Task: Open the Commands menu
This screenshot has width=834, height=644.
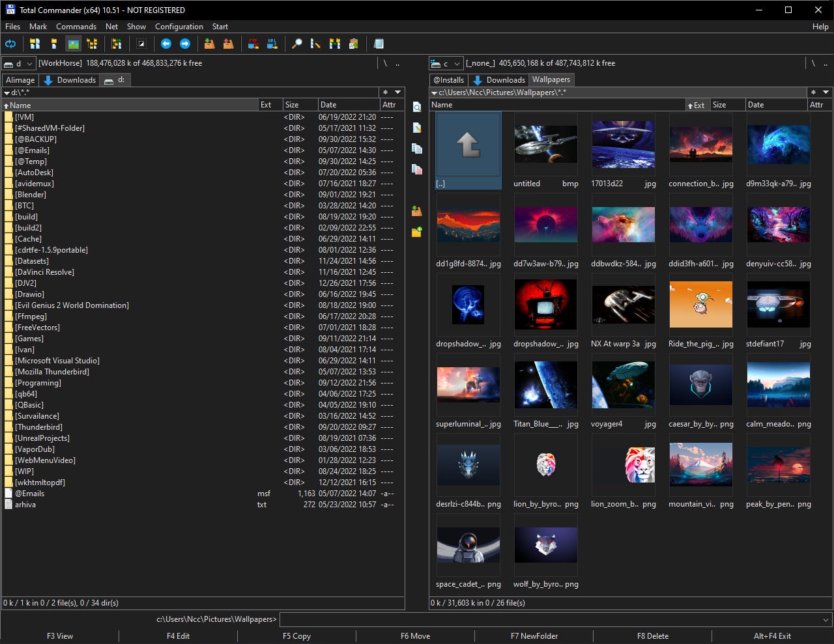Action: coord(76,27)
